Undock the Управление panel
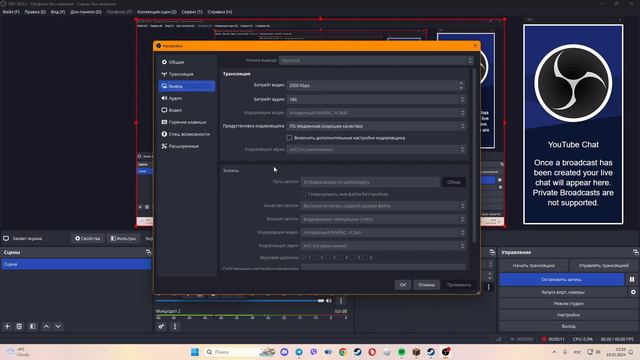This screenshot has height=360, width=640. 636,253
